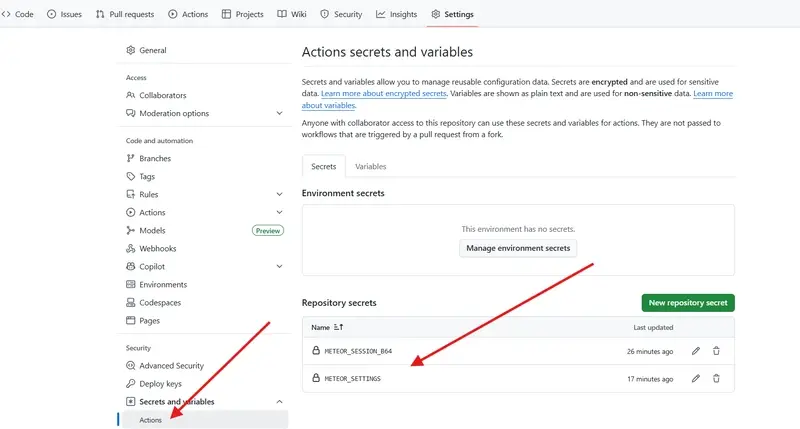This screenshot has height=429, width=800.
Task: Click the Preview badge next to Models
Action: click(x=268, y=231)
